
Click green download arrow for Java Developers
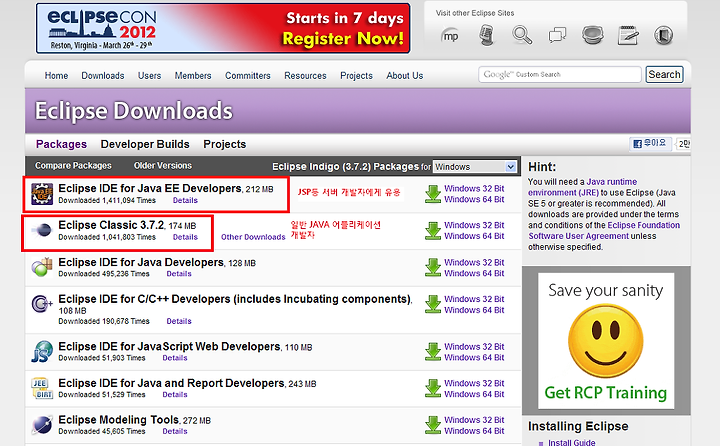pos(433,267)
